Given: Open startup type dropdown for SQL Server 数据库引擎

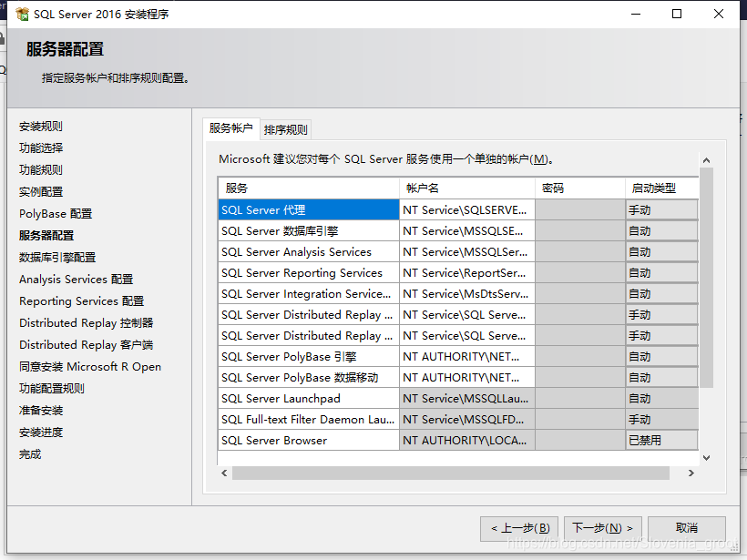Looking at the screenshot, I should [x=661, y=231].
